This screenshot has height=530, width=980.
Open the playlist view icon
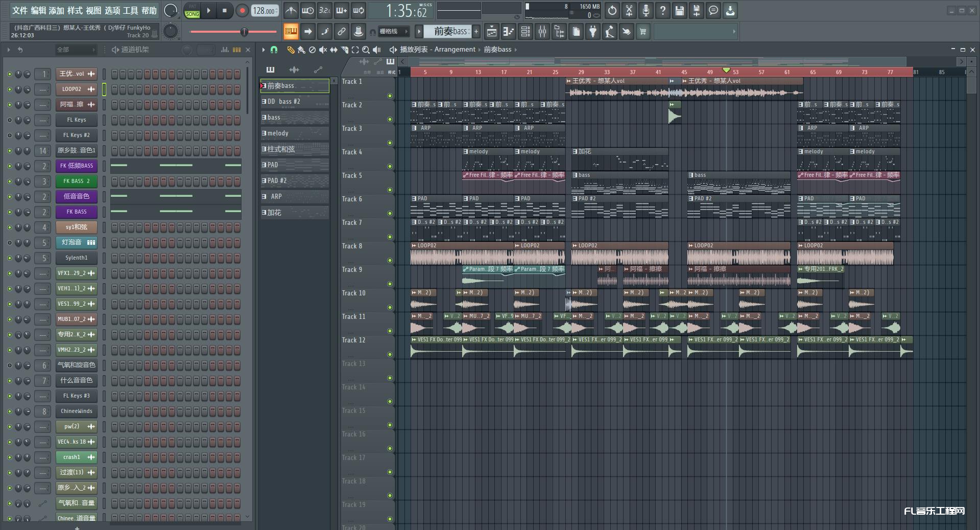(x=491, y=32)
